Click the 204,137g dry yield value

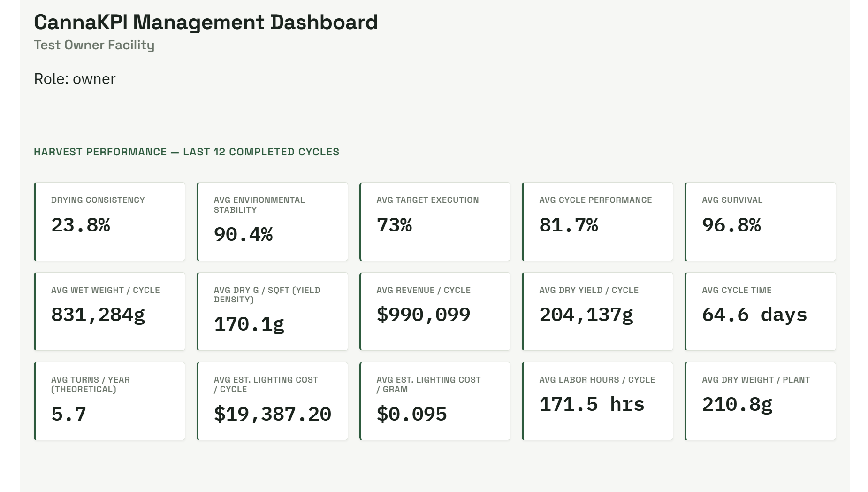(x=586, y=315)
